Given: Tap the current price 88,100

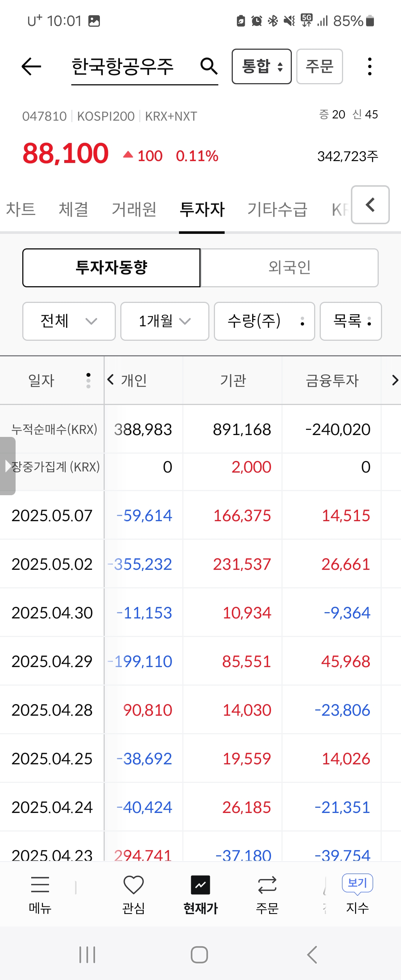Looking at the screenshot, I should (65, 154).
